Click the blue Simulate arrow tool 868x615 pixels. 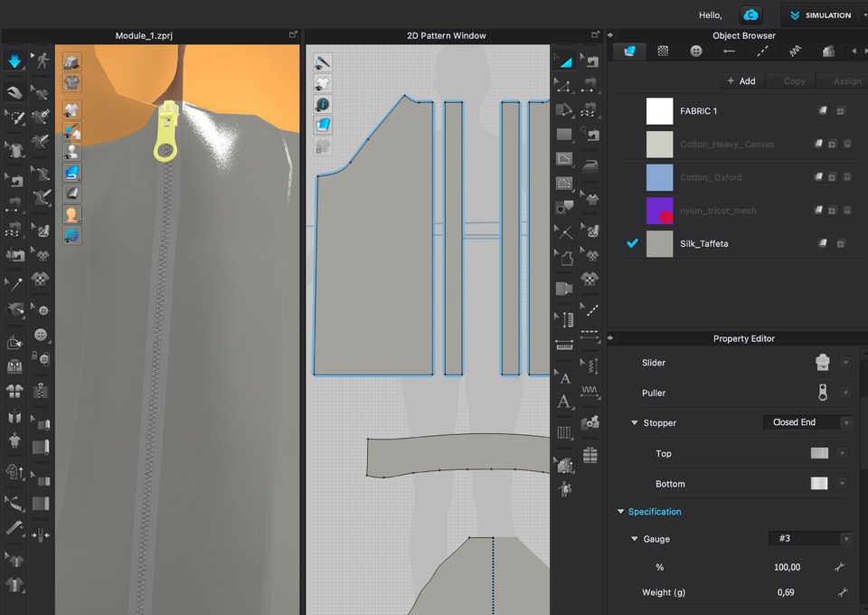tap(14, 61)
